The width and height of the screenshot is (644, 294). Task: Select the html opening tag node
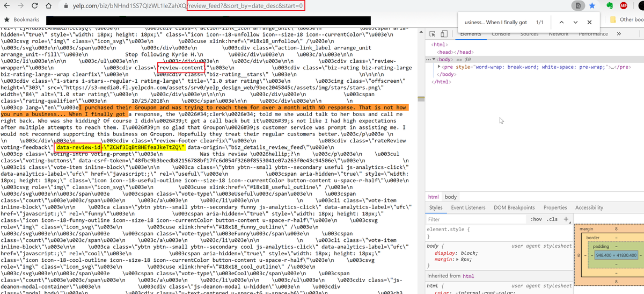(x=440, y=45)
